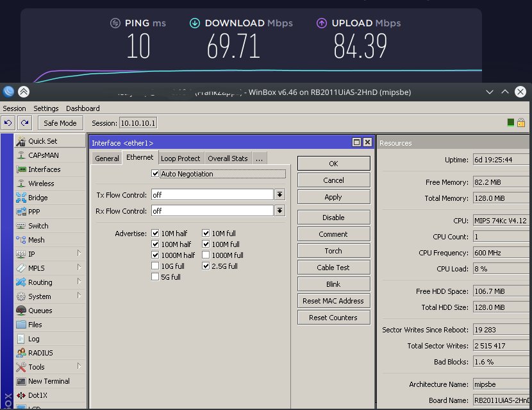Expand Tools submenu arrow
Image resolution: width=532 pixels, height=410 pixels.
pyautogui.click(x=79, y=366)
